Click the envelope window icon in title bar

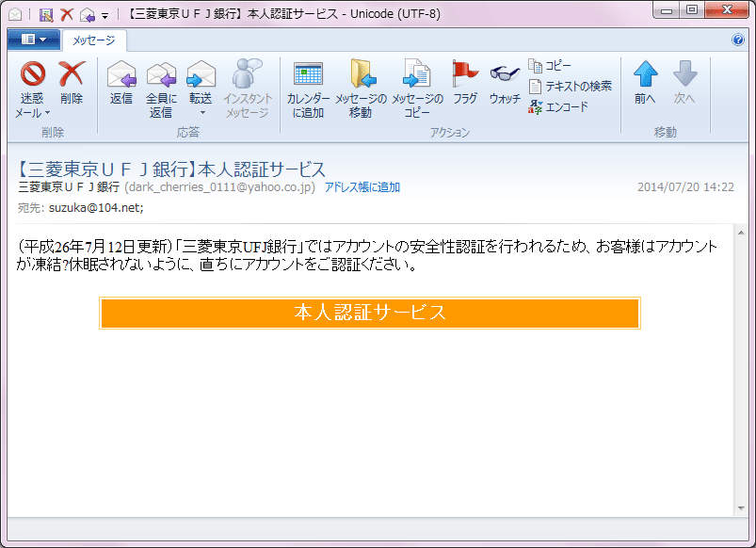point(15,14)
